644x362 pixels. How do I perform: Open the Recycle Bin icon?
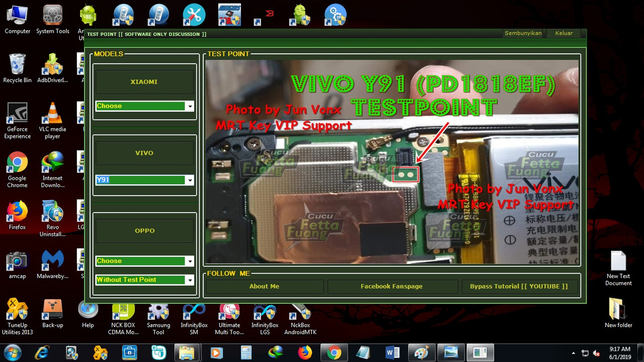coord(17,68)
